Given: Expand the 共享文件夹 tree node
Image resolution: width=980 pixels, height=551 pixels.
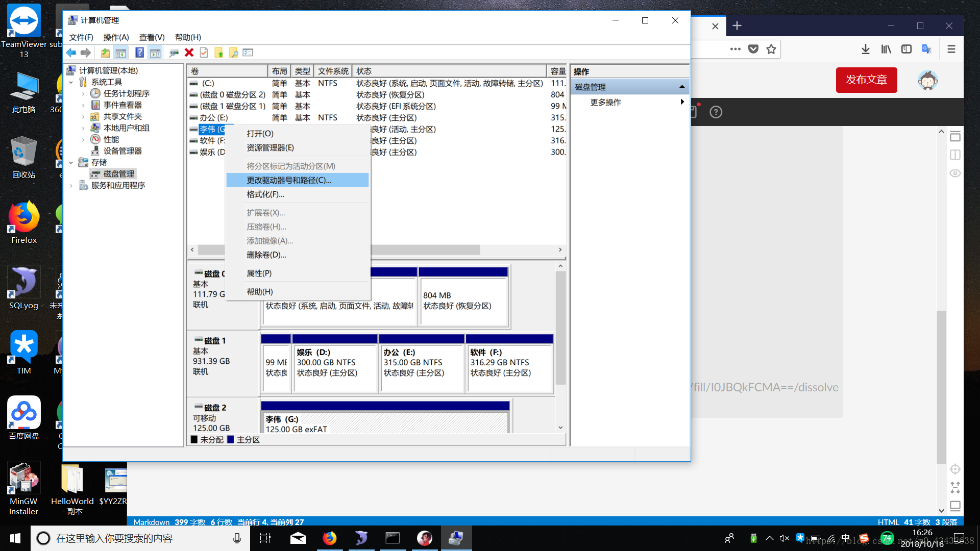Looking at the screenshot, I should (x=83, y=116).
